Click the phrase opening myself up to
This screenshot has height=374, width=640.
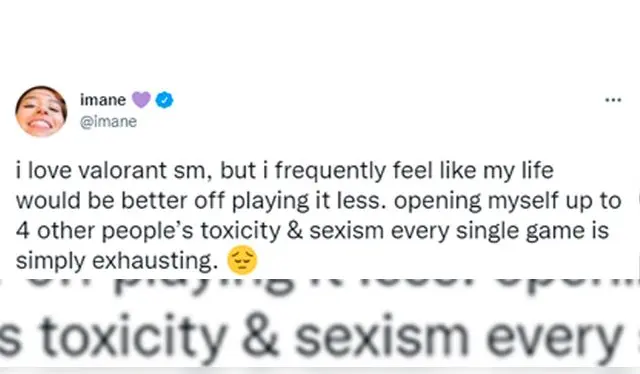(507, 202)
